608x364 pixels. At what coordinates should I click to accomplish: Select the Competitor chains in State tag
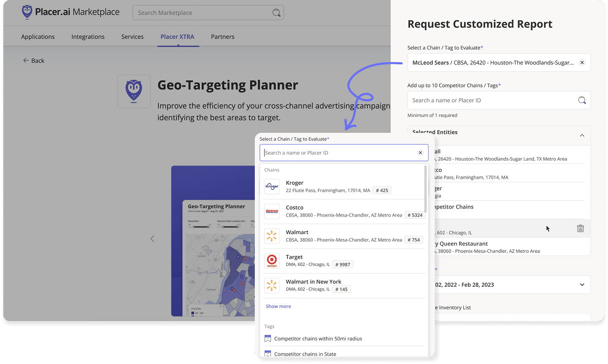(305, 354)
